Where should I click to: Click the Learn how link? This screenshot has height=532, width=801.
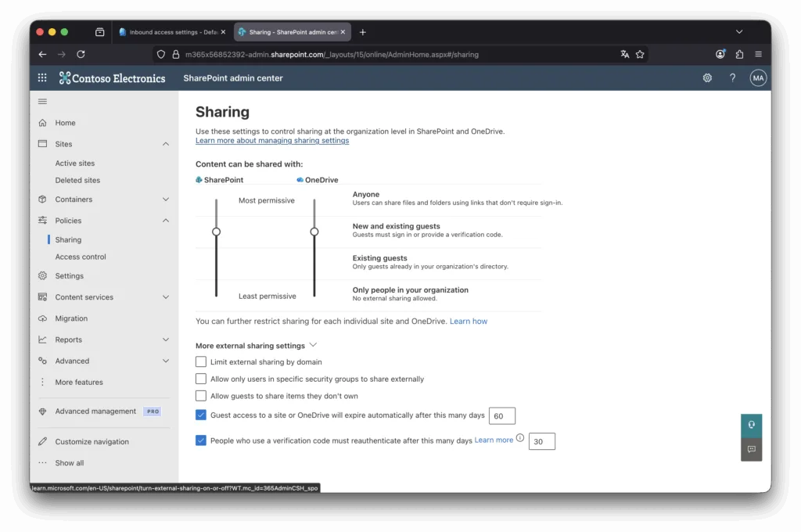point(468,321)
